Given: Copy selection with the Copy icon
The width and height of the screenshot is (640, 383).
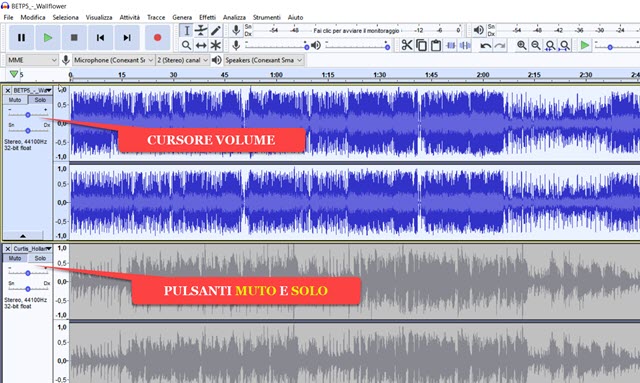Looking at the screenshot, I should coord(421,45).
